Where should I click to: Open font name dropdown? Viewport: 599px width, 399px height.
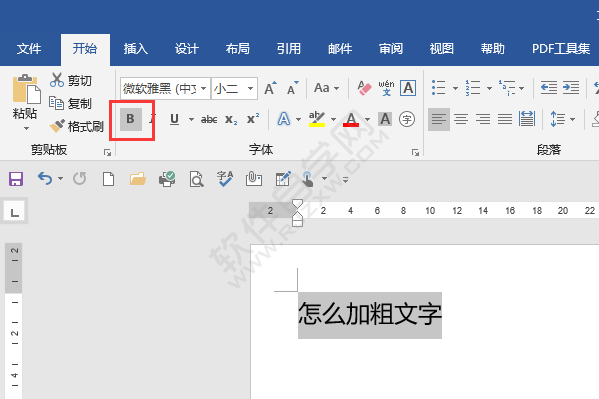pyautogui.click(x=204, y=89)
